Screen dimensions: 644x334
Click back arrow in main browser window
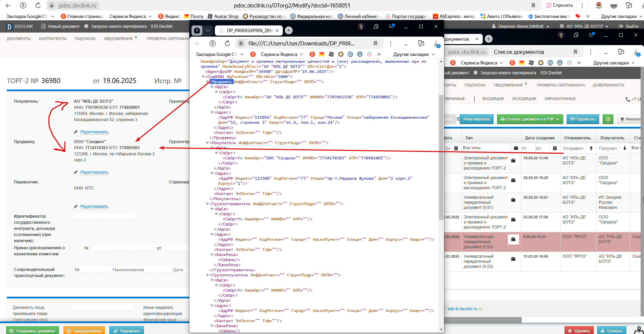(8, 5)
